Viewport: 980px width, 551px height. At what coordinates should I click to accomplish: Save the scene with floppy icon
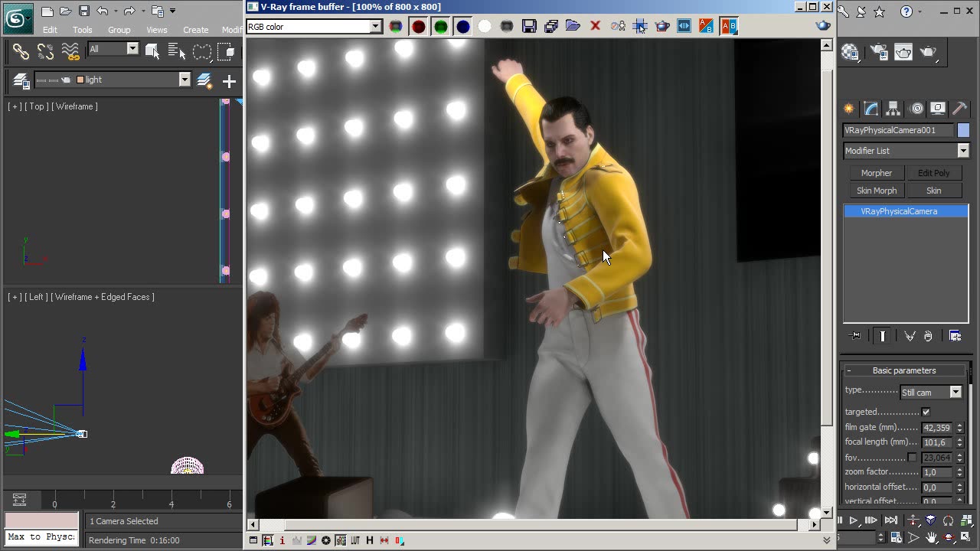click(x=84, y=11)
